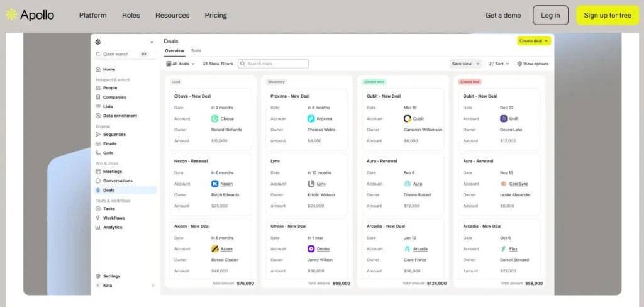Image resolution: width=644 pixels, height=307 pixels.
Task: Click the Omnio account link
Action: pos(323,249)
